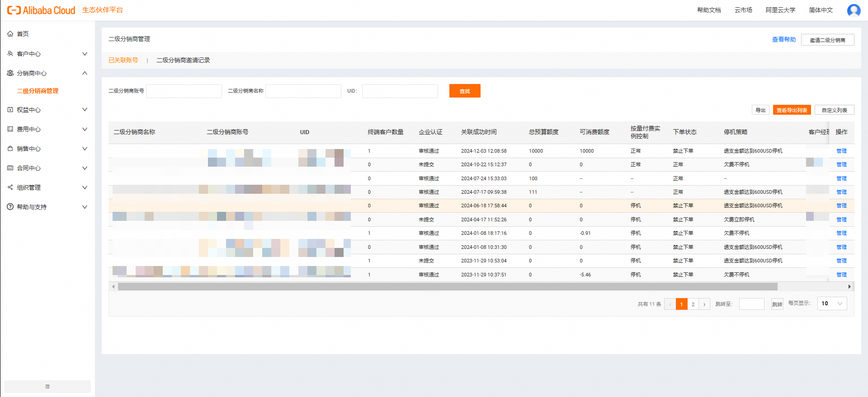The height and width of the screenshot is (397, 868).
Task: Click 管理 for the 2023-11-29 10:53:04 row
Action: (x=841, y=261)
